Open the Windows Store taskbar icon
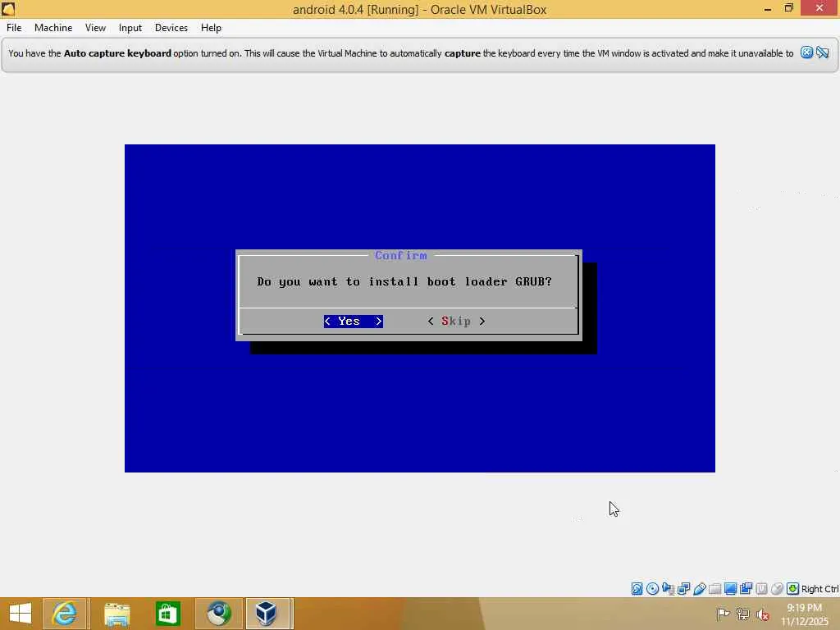This screenshot has height=630, width=840. [167, 614]
